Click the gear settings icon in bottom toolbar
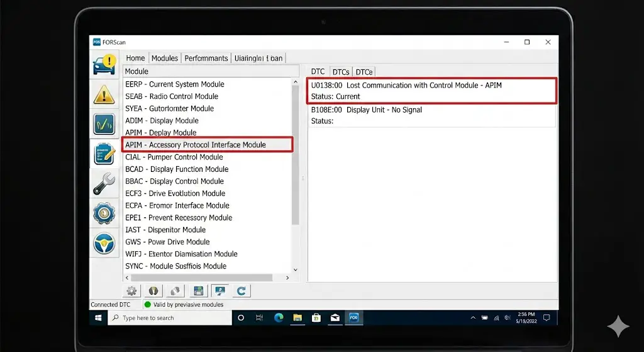The image size is (644, 352). click(x=132, y=291)
